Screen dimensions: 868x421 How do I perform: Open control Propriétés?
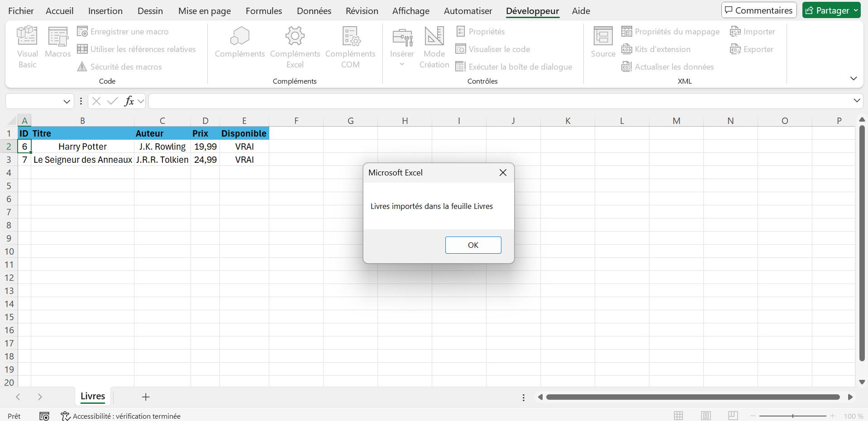pyautogui.click(x=480, y=32)
